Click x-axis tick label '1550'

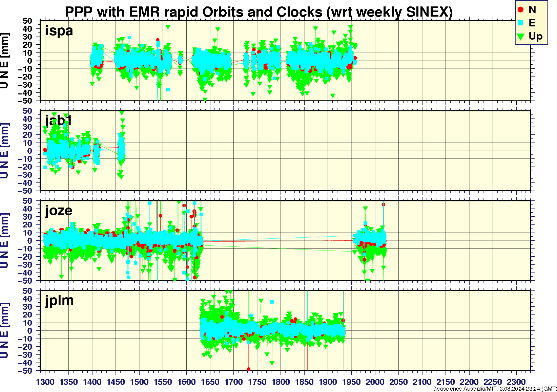tap(163, 382)
